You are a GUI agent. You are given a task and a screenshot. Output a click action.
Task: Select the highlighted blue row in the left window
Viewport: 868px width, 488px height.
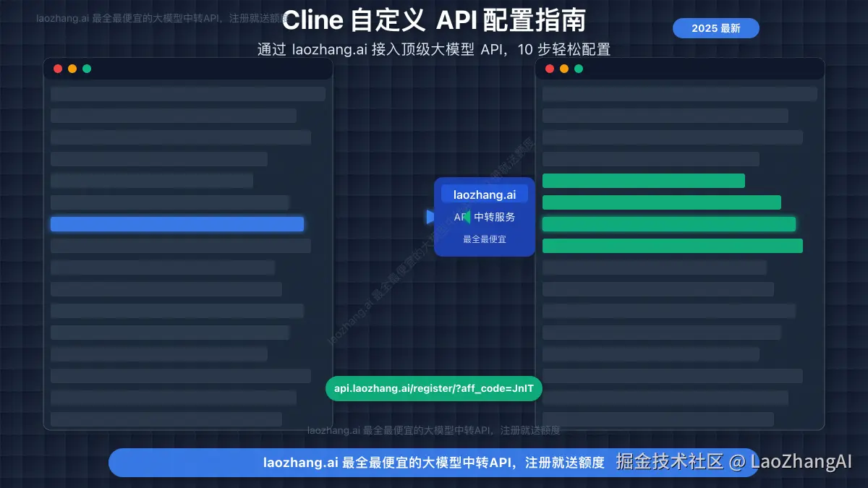point(176,224)
